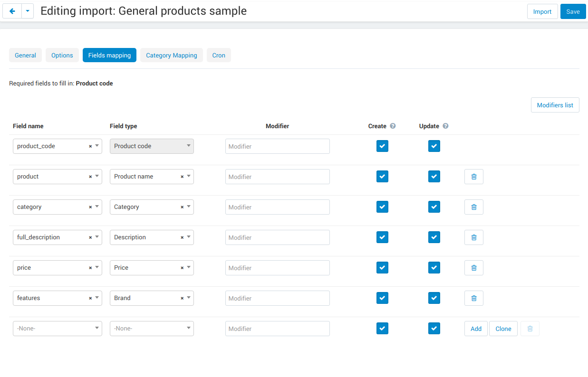The width and height of the screenshot is (588, 377).
Task: Toggle Update checkbox in the new -None- row
Action: point(434,328)
